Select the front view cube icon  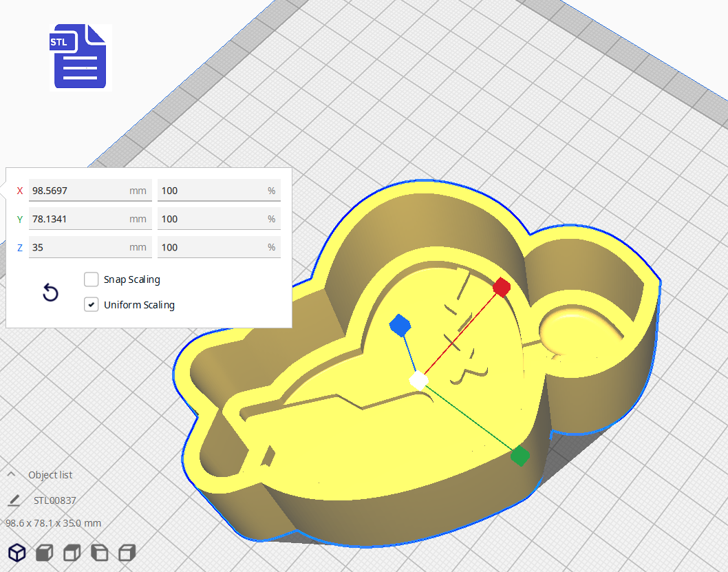[x=45, y=552]
